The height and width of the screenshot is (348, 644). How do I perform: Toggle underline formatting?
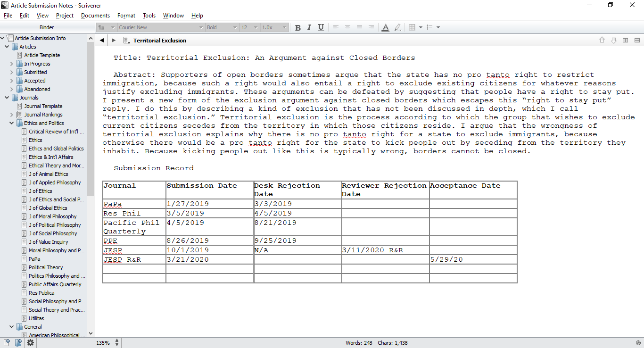pyautogui.click(x=321, y=27)
